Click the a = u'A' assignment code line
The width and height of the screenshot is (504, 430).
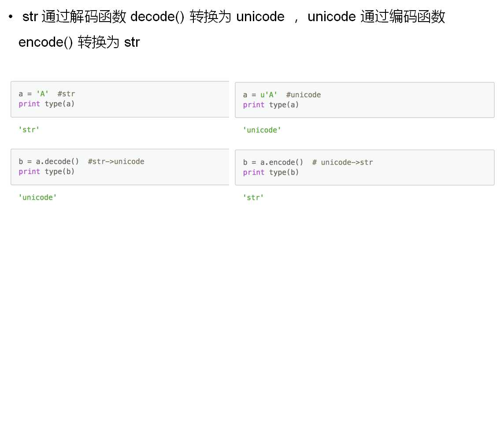coord(260,95)
